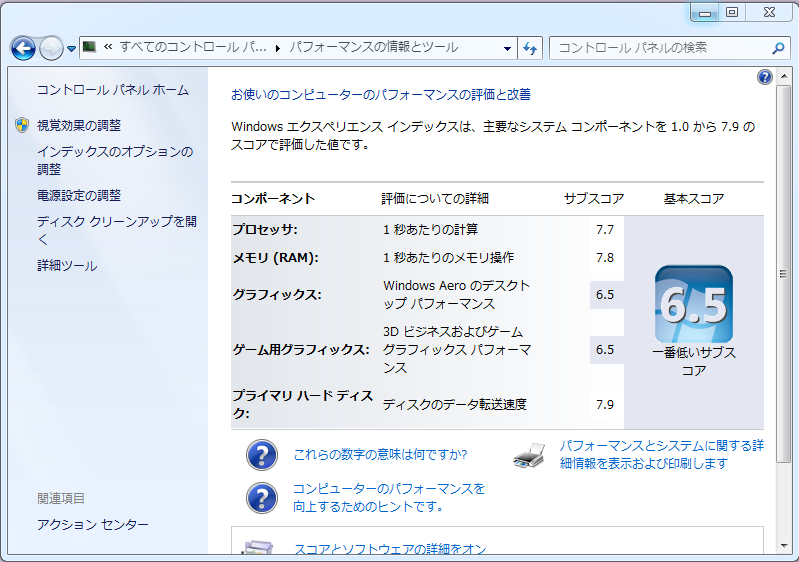Click the Control Panel icon in address bar
This screenshot has height=562, width=799.
[90, 47]
